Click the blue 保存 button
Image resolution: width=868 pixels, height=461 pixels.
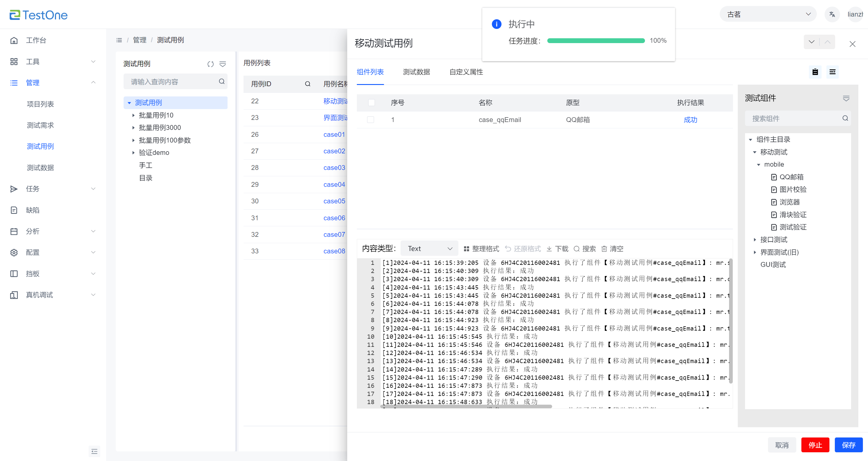[x=848, y=445]
